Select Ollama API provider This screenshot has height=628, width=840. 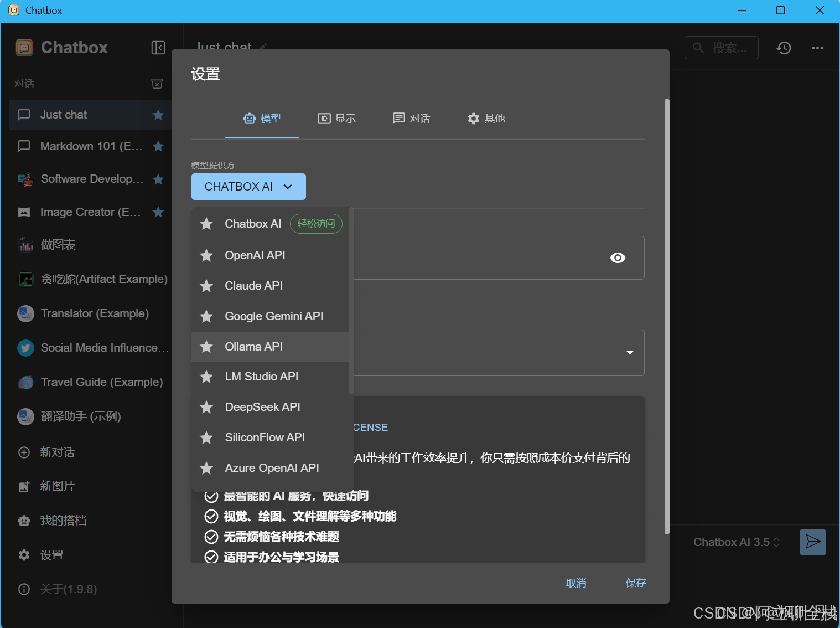coord(270,347)
